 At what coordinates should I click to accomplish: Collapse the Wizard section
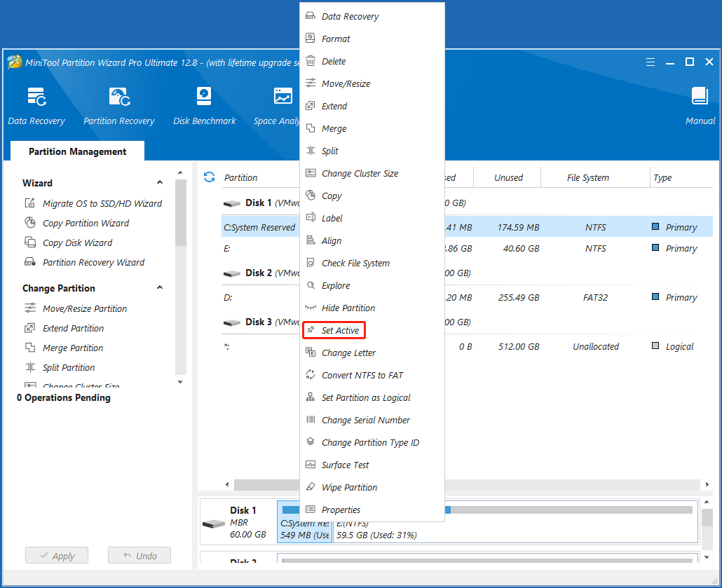(160, 183)
